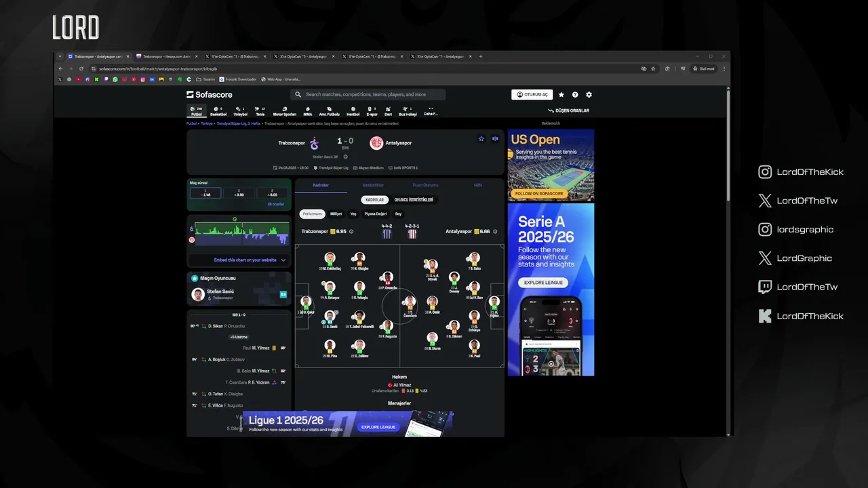
Task: Expand browser tab search dropdown arrow
Action: pos(60,56)
